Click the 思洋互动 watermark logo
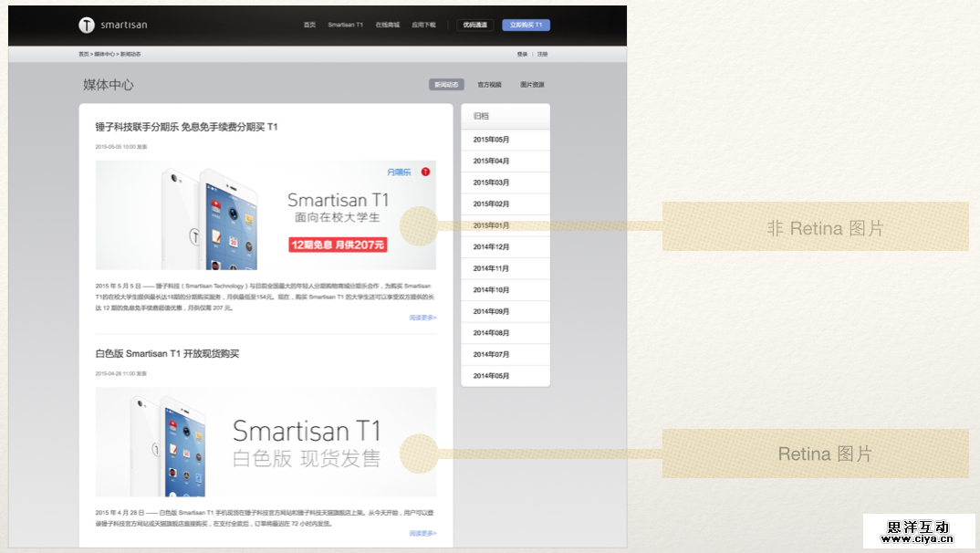This screenshot has height=553, width=980. [x=919, y=530]
